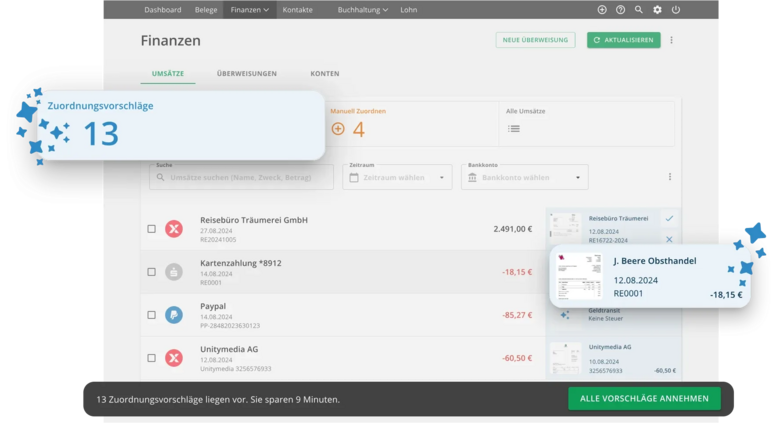This screenshot has width=780, height=423.
Task: Select the Paypal transaction checkbox
Action: coord(152,315)
